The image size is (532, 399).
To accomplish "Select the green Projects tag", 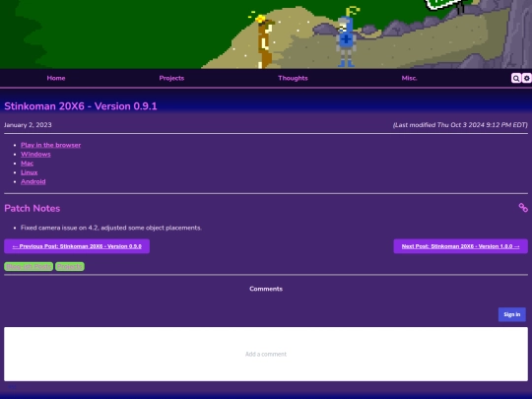I will [70, 266].
